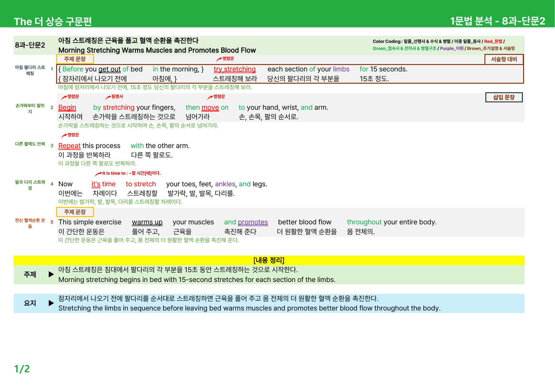Click the 'Green_접속사 & 전치사 & 병렬구조' legend entry
Viewport: 555px width, 392px height.
(x=404, y=48)
